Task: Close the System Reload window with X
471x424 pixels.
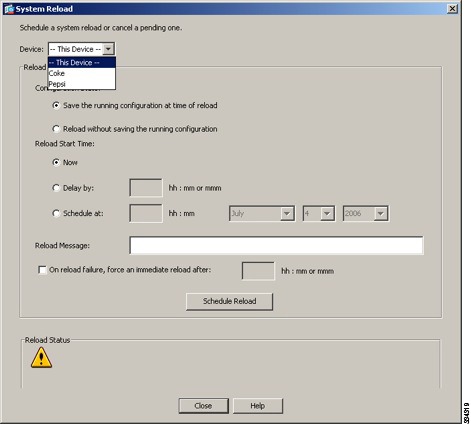Action: click(452, 9)
